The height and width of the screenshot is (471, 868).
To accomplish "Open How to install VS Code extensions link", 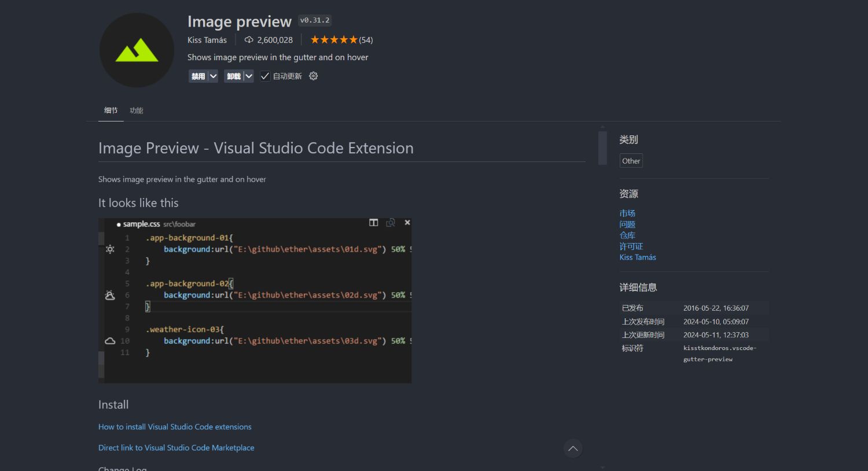I will pyautogui.click(x=175, y=427).
